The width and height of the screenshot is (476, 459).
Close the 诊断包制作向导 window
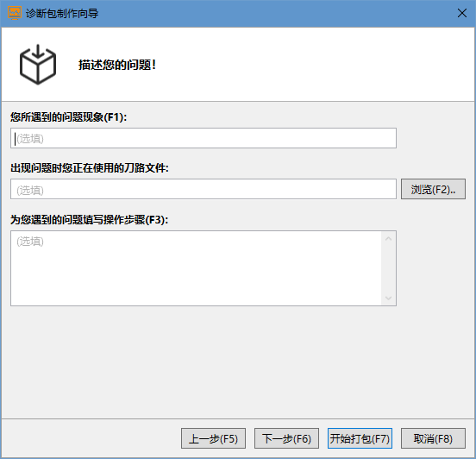462,13
